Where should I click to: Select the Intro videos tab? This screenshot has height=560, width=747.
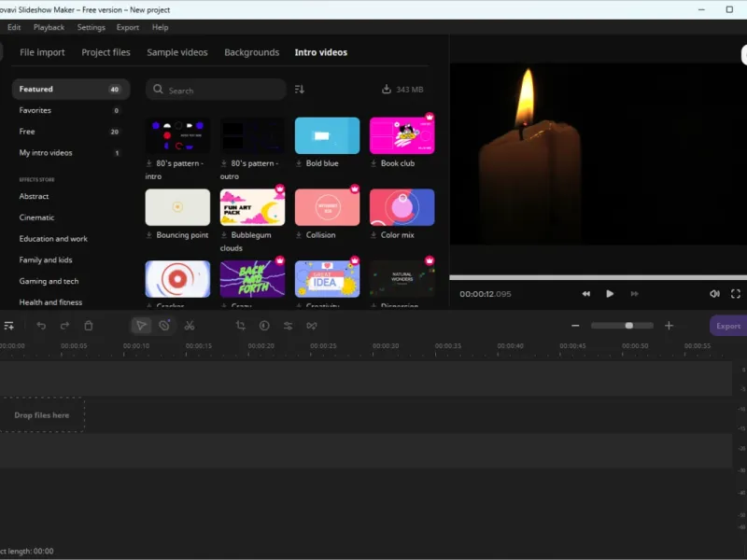click(320, 52)
